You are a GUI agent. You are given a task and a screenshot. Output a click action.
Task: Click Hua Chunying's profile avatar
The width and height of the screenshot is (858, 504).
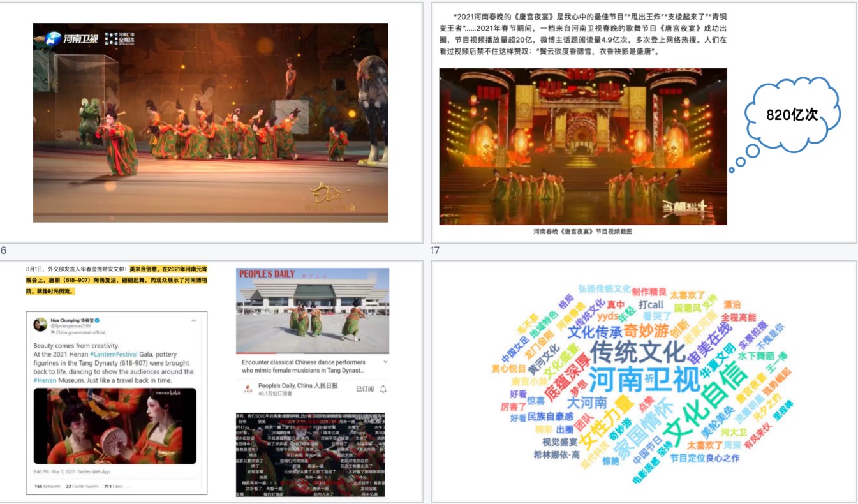(40, 324)
